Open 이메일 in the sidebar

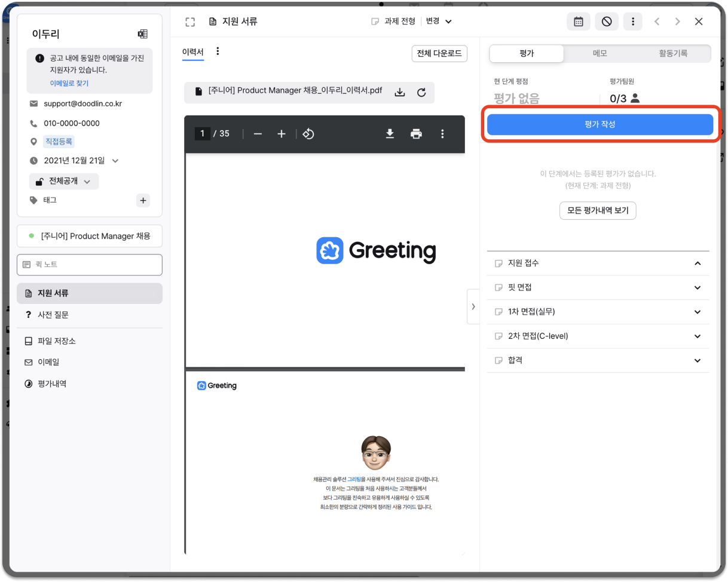90,362
